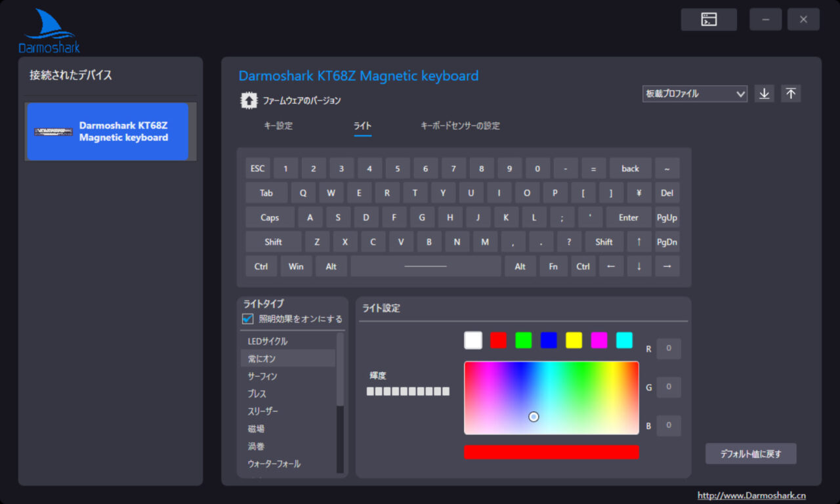Toggle the 照明効果をオンにする checkbox

247,319
